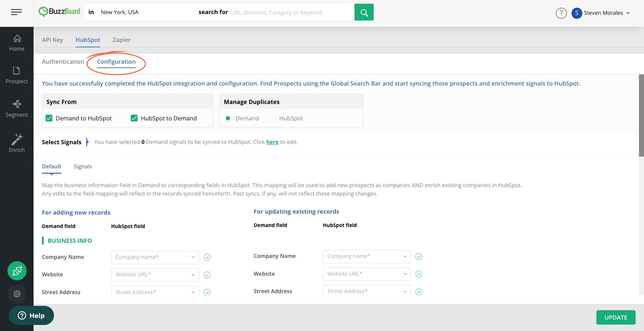This screenshot has height=331, width=644.
Task: Open the Configuration sub-tab
Action: [x=116, y=62]
